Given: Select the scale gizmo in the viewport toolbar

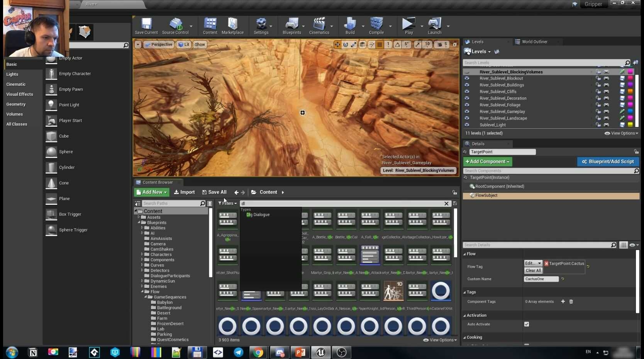Looking at the screenshot, I should tap(354, 45).
